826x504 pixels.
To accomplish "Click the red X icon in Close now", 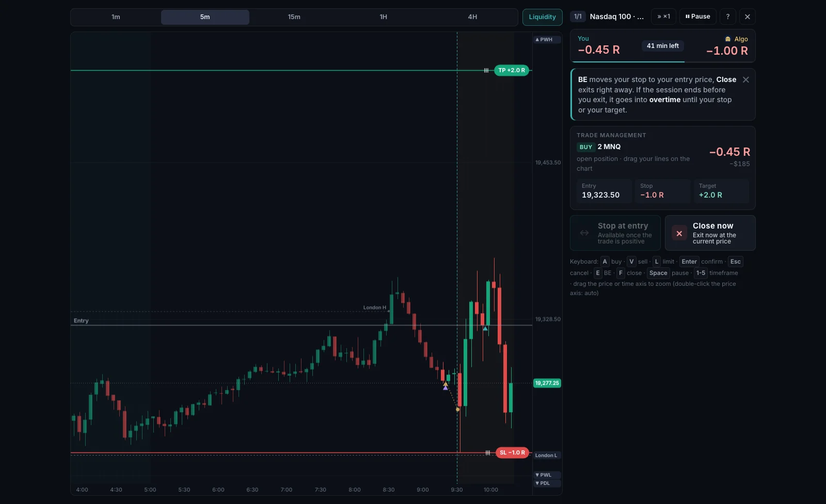I will click(679, 233).
